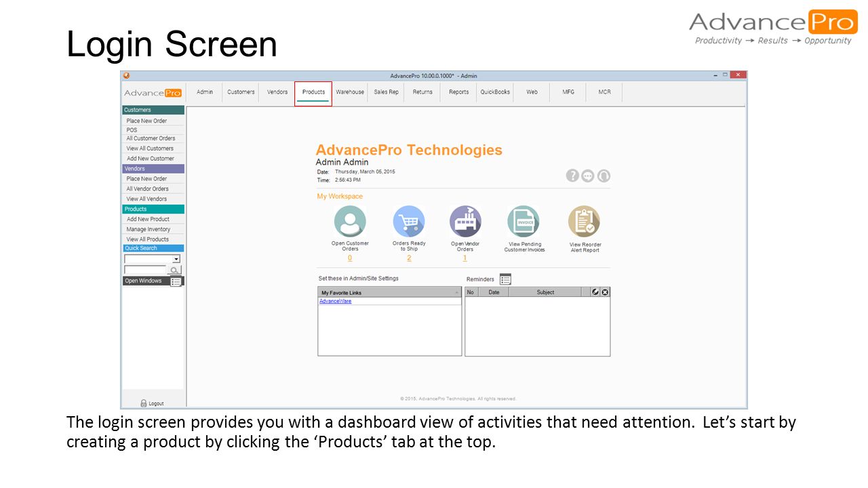Open the Open Customer Orders workspace icon
Image resolution: width=868 pixels, height=488 pixels.
click(350, 222)
